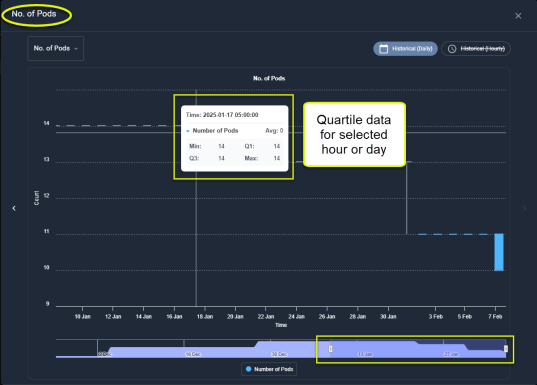Click the blue bar at 7 Feb

click(499, 252)
